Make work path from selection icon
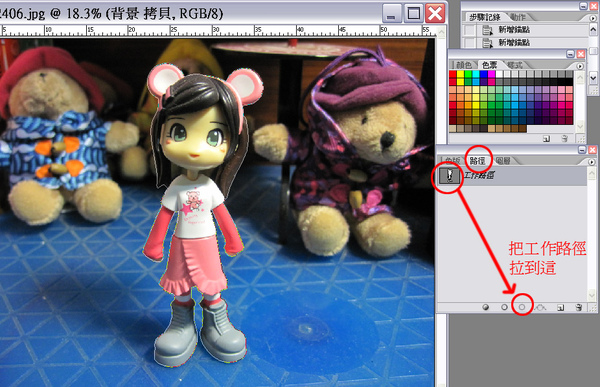Viewport: 600px width, 387px height. (540, 307)
